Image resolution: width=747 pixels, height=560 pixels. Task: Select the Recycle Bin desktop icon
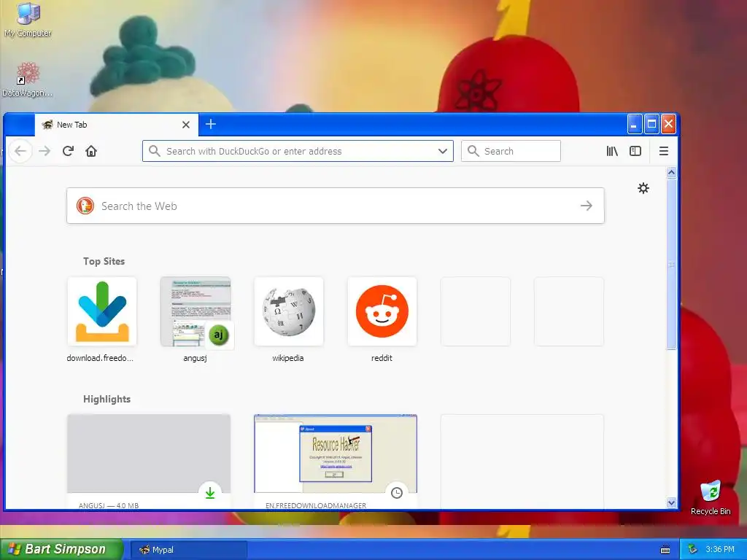tap(711, 498)
